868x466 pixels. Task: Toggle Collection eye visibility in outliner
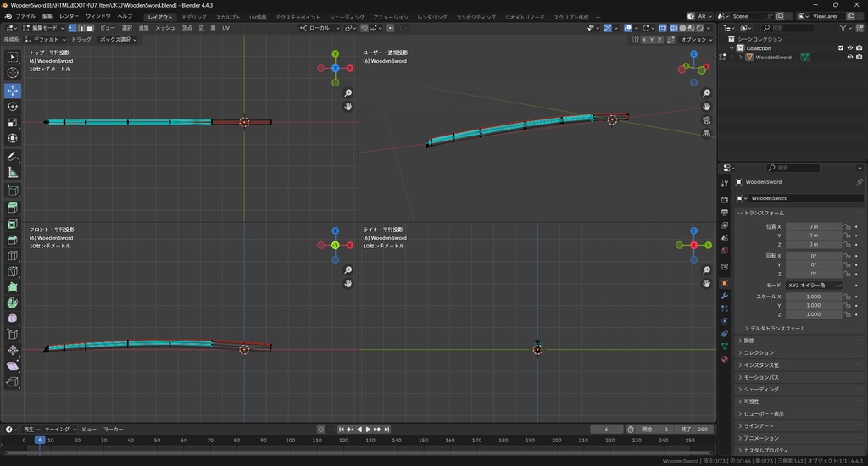(x=849, y=48)
